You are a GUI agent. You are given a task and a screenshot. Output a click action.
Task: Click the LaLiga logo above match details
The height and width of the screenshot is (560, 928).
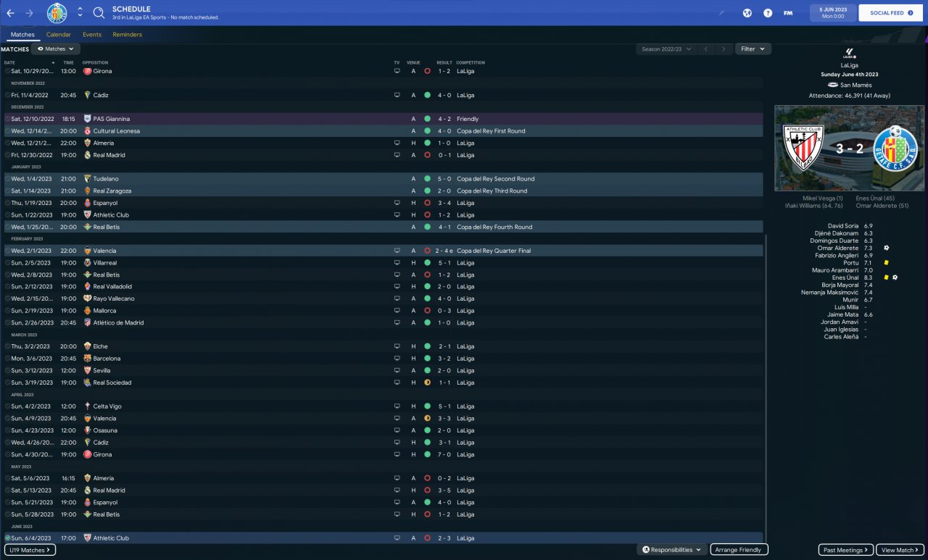(849, 52)
